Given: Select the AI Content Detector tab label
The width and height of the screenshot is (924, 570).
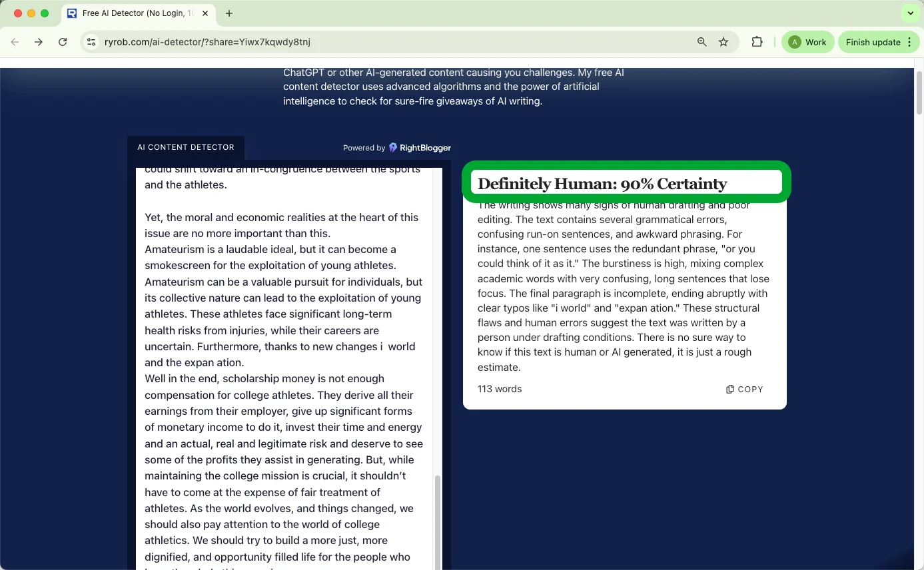Looking at the screenshot, I should [186, 147].
